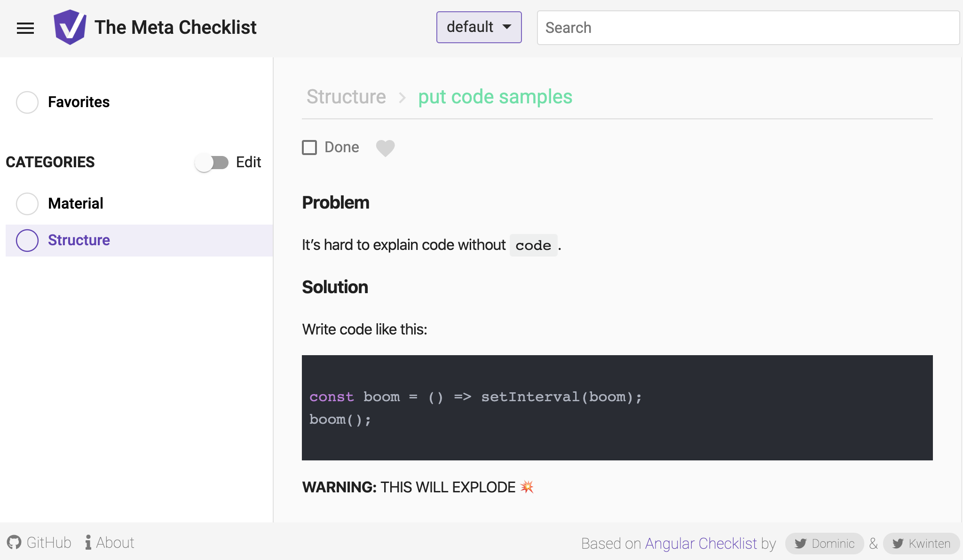Go to Structure breadcrumb link

(346, 97)
